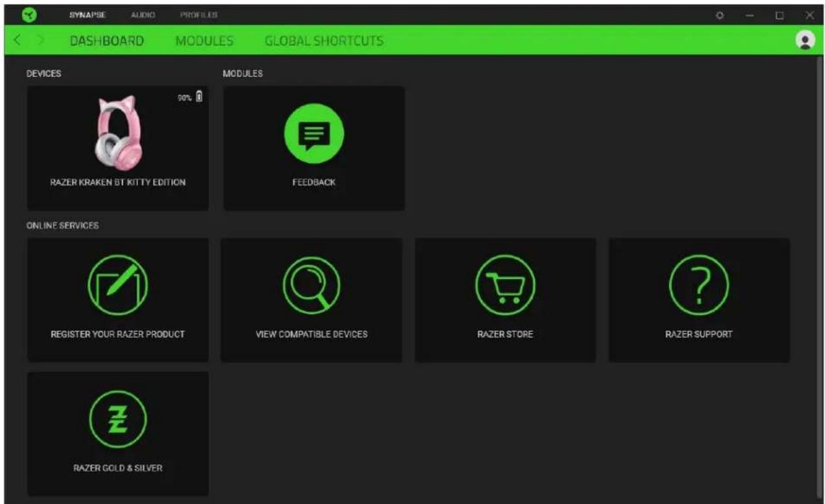The image size is (825, 504).
Task: Click the back navigation arrow
Action: 17,41
